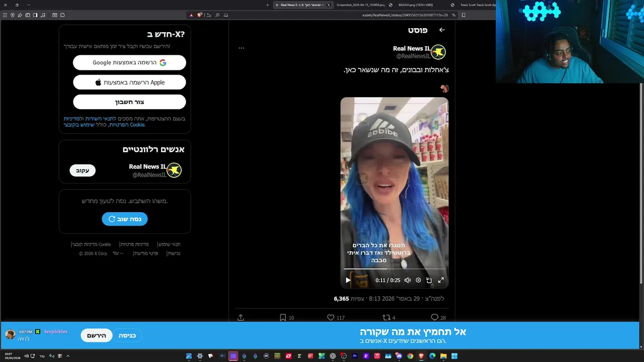644x362 pixels.
Task: Open the zoom magnifier toolbar icon
Action: point(217,15)
